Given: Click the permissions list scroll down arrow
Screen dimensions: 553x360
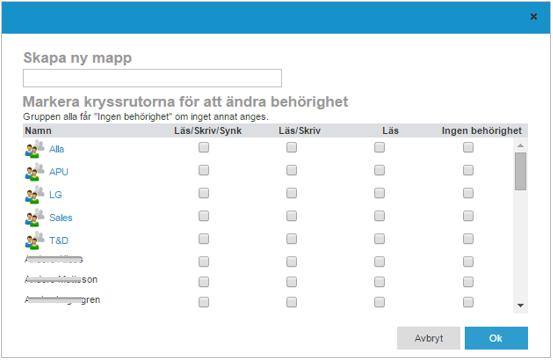Looking at the screenshot, I should coord(521,306).
